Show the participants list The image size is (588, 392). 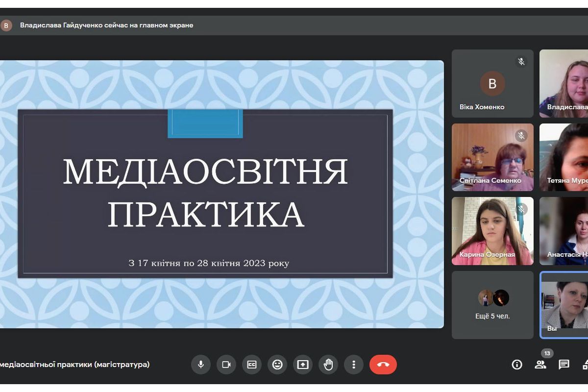click(540, 365)
